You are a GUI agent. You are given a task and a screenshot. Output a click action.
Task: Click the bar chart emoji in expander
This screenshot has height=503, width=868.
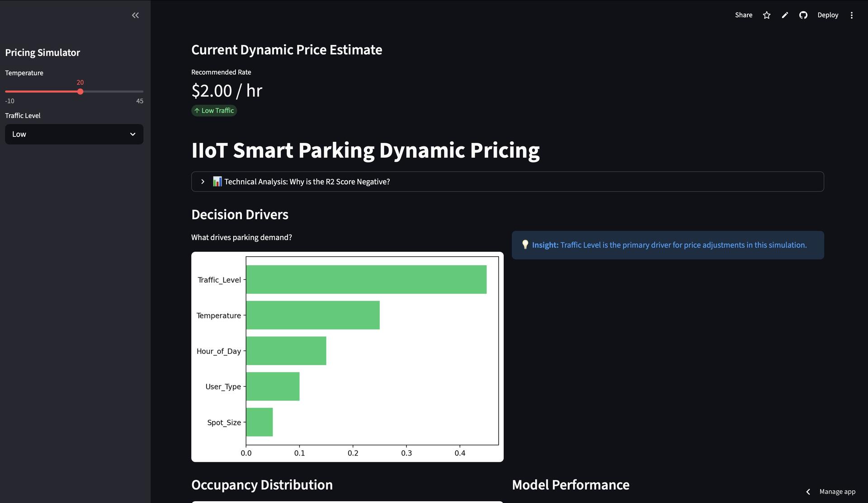coord(217,182)
